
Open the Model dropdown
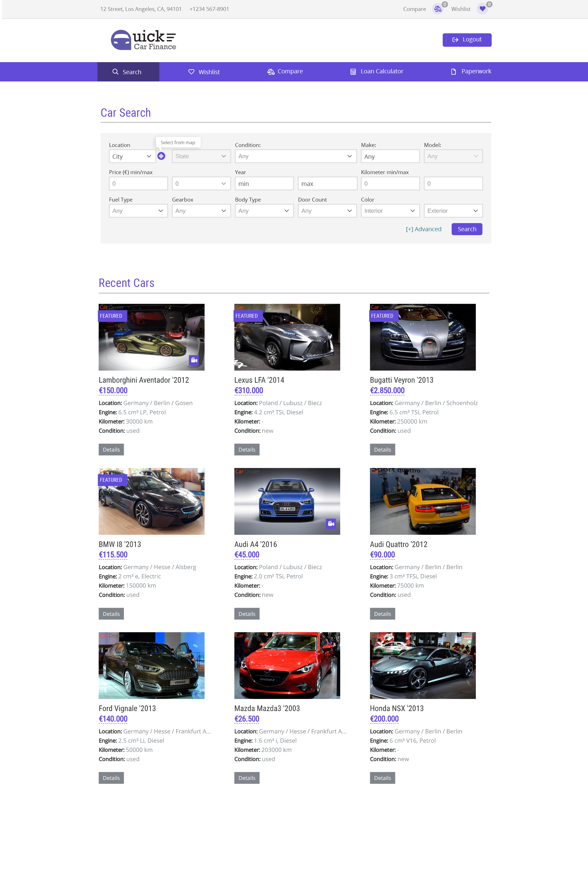453,156
